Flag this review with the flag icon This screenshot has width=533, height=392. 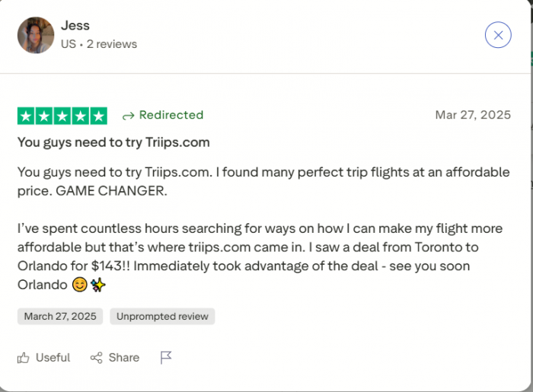(166, 357)
